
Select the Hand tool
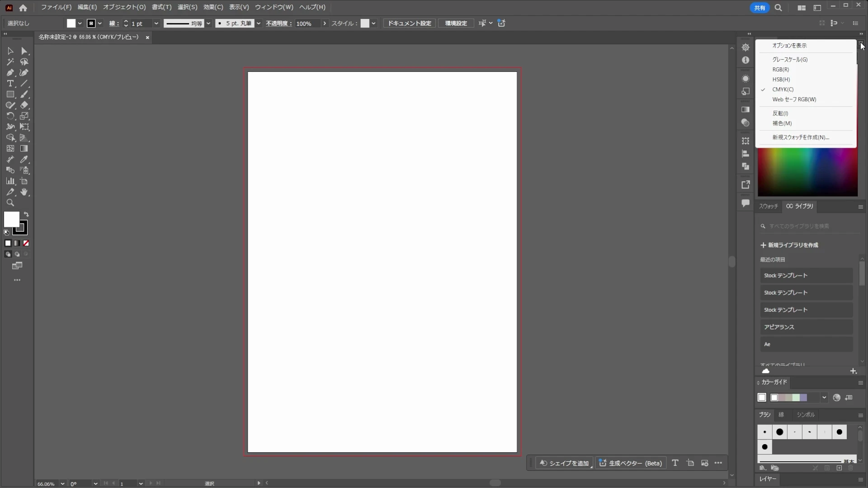24,192
